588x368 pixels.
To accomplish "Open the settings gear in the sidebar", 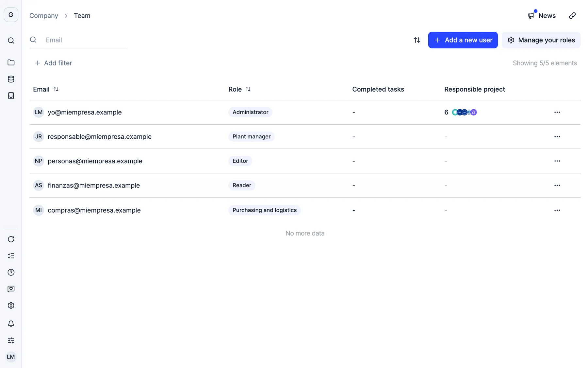I will coord(11,306).
